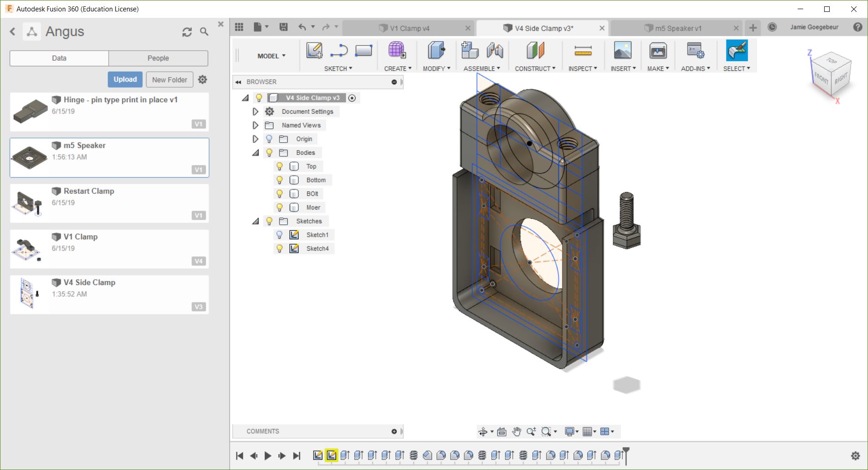Click the Scripts and Add-Ins icon
The image size is (868, 470).
point(695,50)
